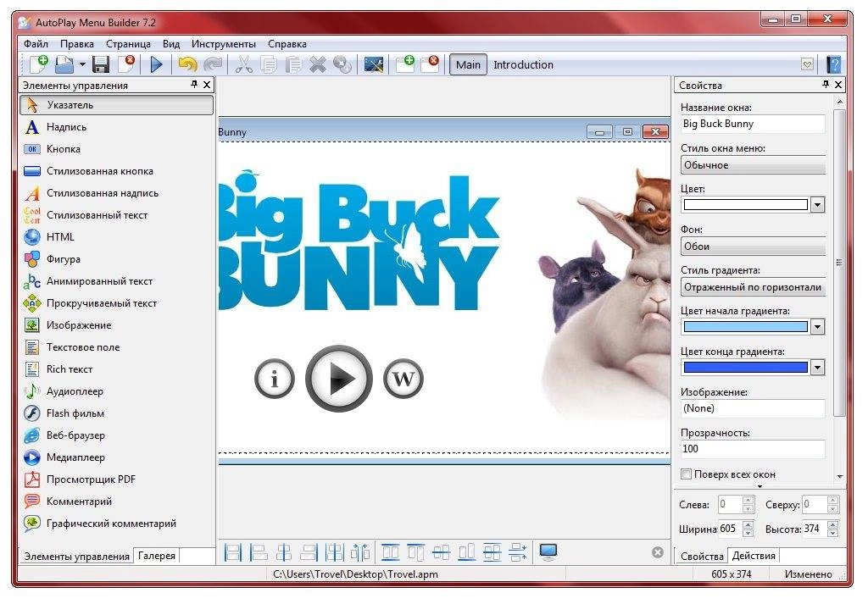Open help via the question mark icon

pyautogui.click(x=833, y=64)
